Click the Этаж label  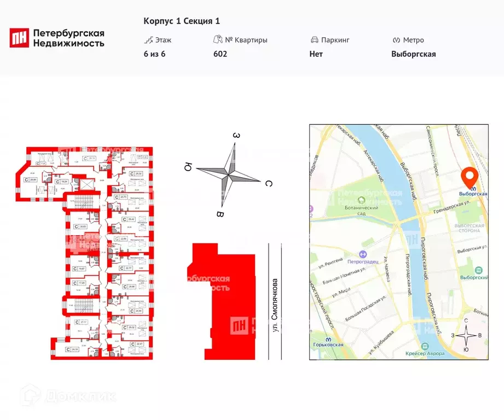pos(163,40)
